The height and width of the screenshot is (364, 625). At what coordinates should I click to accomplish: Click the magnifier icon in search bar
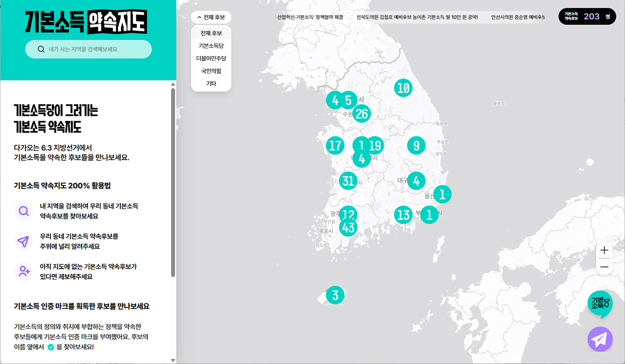[x=41, y=49]
